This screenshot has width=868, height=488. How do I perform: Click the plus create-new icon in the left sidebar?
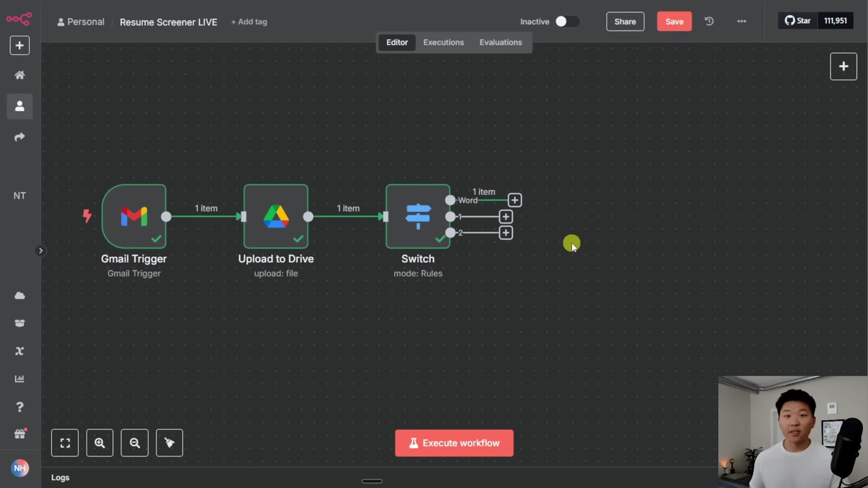19,46
